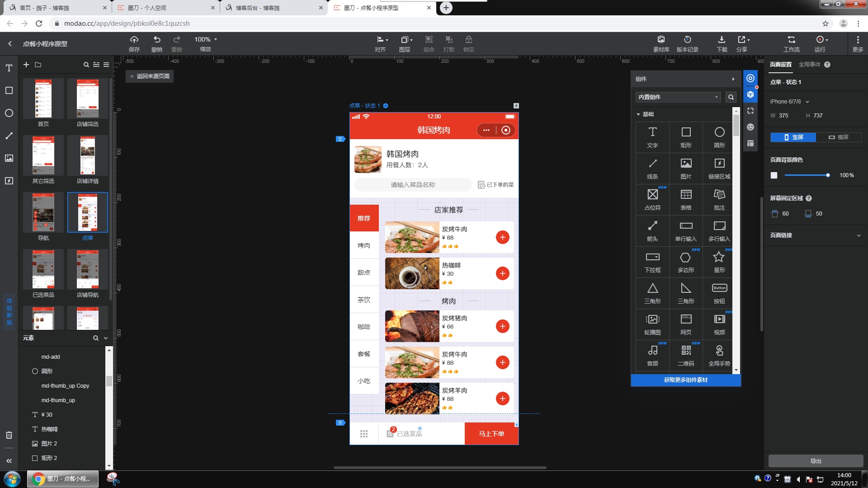Select the line tool in left sidebar

coord(9,136)
